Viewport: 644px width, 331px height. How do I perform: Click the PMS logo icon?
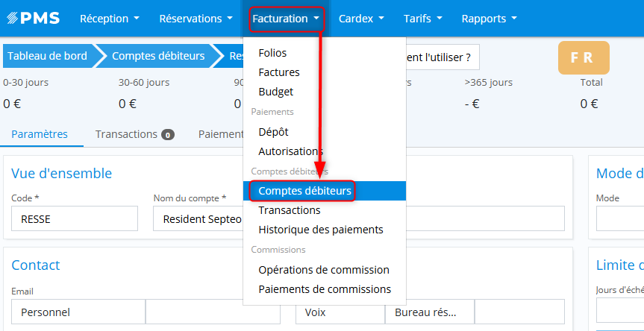pos(35,18)
